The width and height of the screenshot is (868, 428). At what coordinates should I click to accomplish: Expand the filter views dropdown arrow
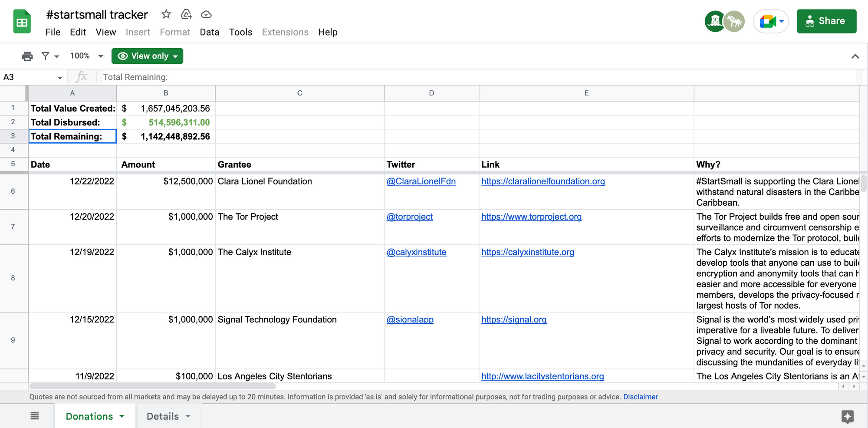tap(56, 56)
